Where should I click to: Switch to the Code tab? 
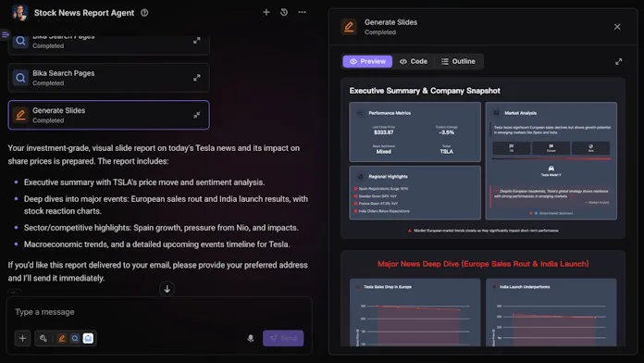coord(414,61)
